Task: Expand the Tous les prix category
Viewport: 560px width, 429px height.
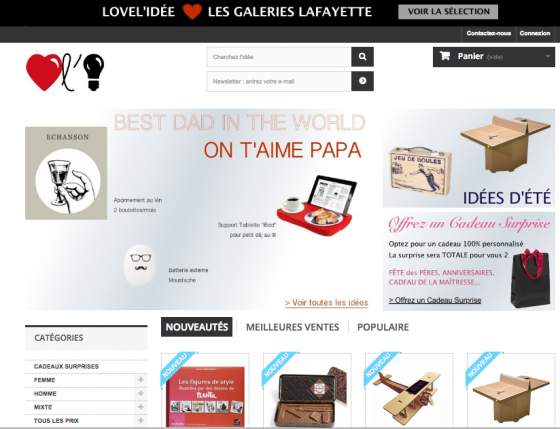Action: click(141, 420)
